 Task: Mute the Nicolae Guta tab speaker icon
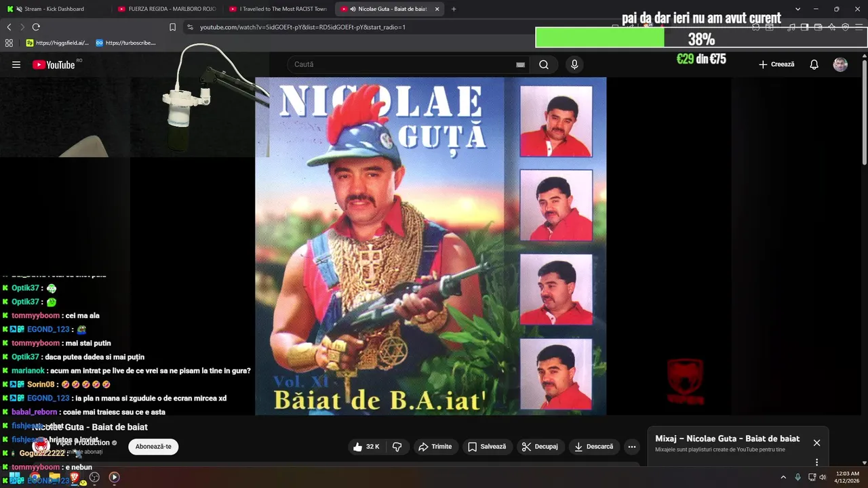tap(354, 9)
